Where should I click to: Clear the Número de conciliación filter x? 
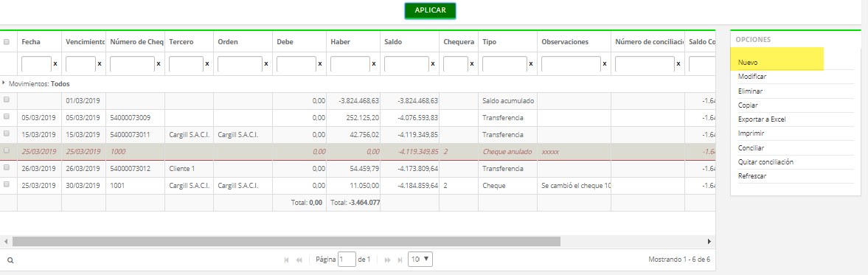click(678, 64)
